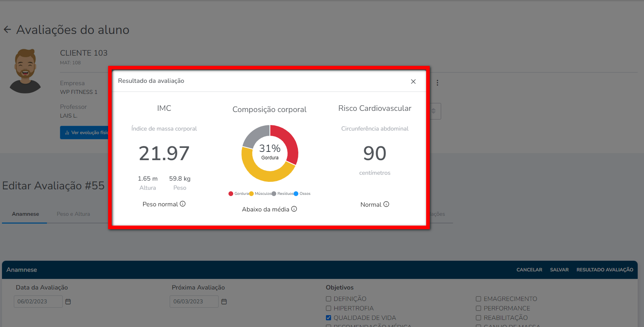
Task: Click the info icon next to Peso normal
Action: (183, 204)
